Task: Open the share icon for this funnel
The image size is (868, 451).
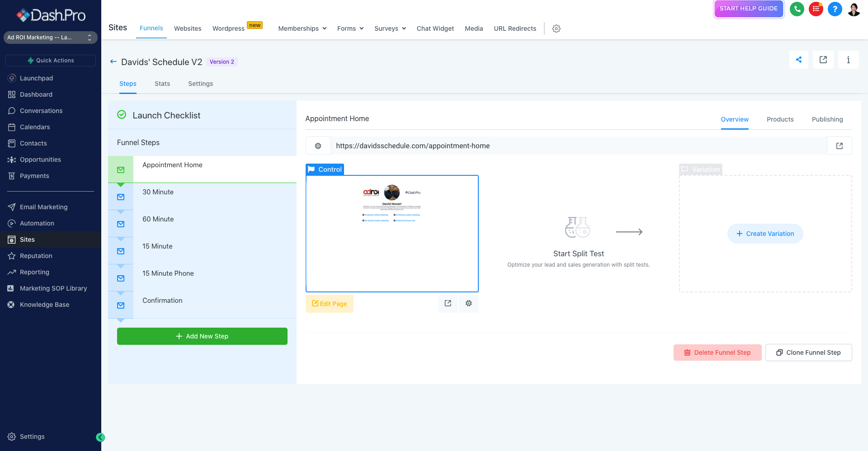Action: [799, 59]
